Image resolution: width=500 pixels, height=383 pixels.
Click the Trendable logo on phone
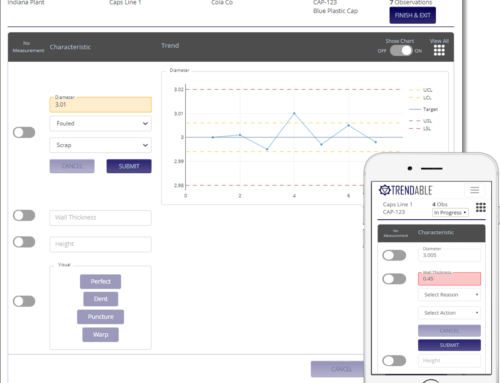tap(406, 190)
